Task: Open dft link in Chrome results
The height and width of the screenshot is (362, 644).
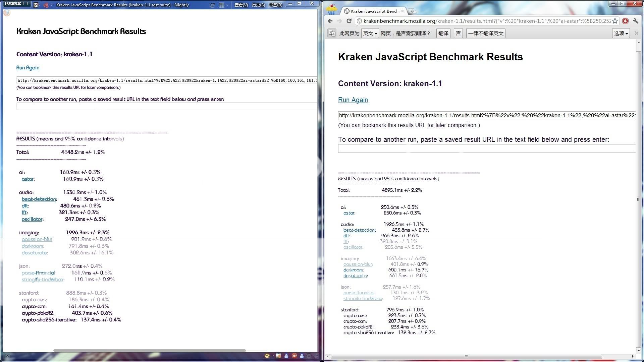Action: (346, 236)
